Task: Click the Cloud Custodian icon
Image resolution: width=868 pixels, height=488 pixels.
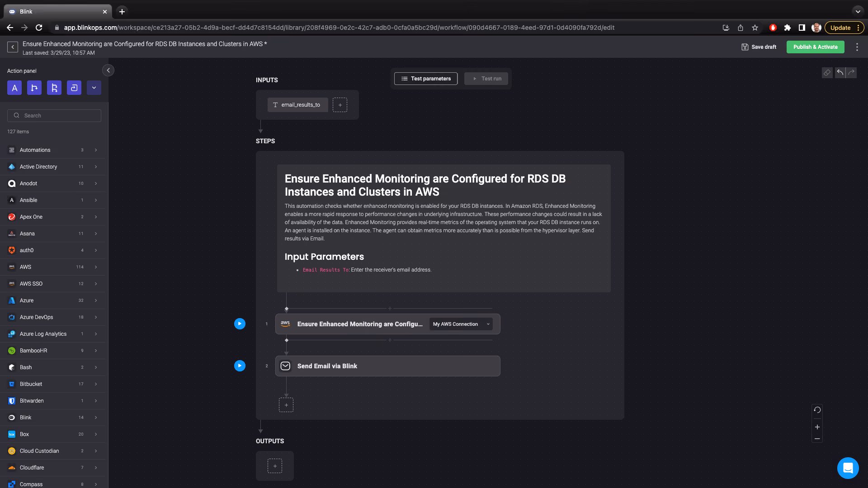Action: (12, 451)
